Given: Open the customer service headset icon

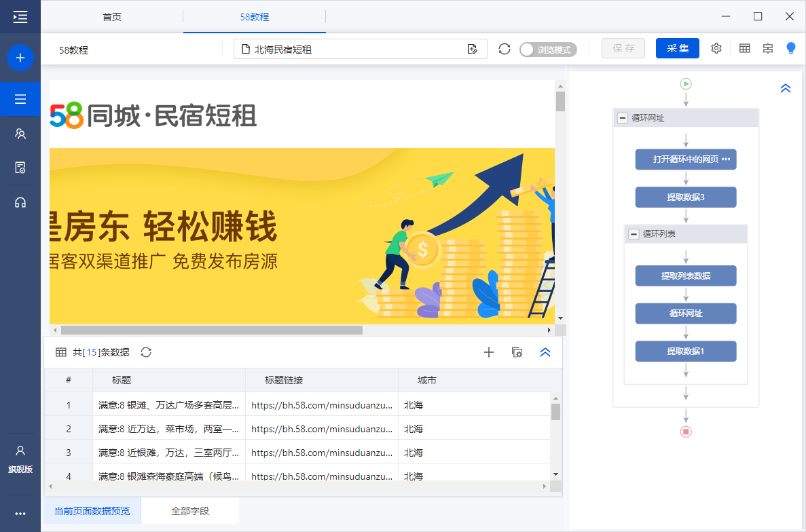Looking at the screenshot, I should click(20, 202).
